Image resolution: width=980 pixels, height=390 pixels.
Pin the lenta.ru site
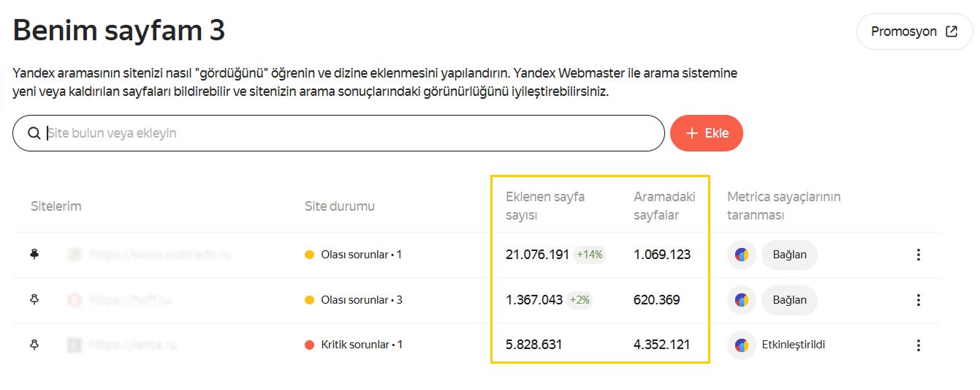click(34, 345)
